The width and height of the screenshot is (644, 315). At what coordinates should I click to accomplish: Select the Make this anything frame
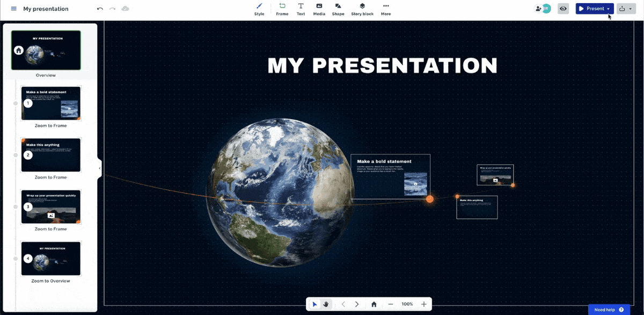tap(477, 207)
